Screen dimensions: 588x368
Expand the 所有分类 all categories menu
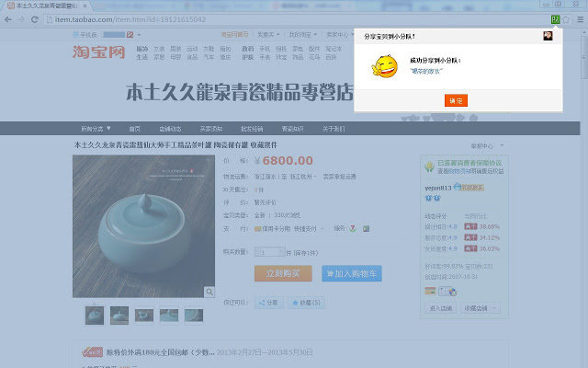(96, 129)
